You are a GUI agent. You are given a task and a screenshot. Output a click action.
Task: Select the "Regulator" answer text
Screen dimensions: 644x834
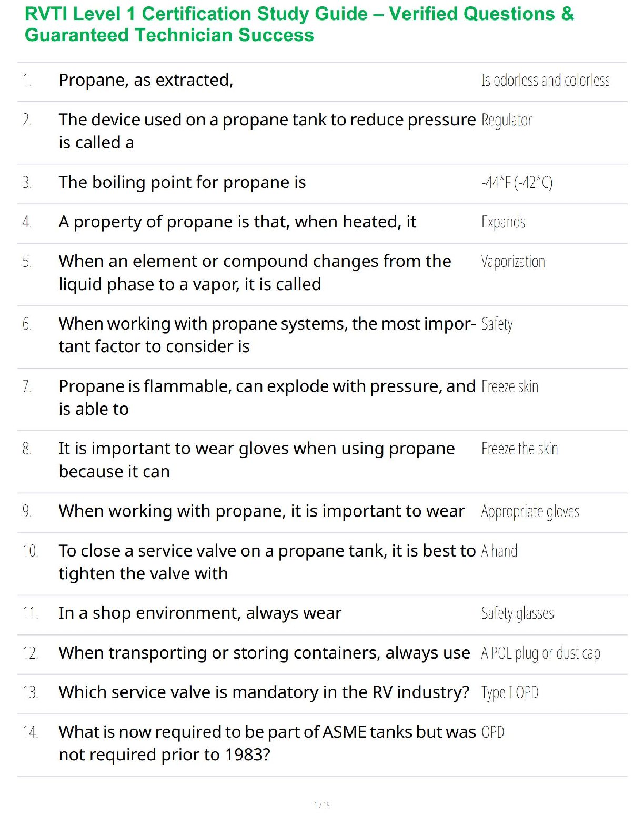click(x=506, y=121)
